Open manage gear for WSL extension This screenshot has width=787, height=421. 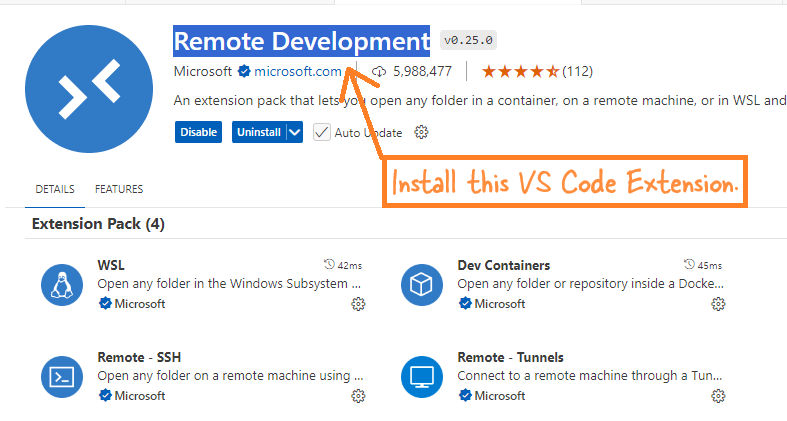coord(358,304)
